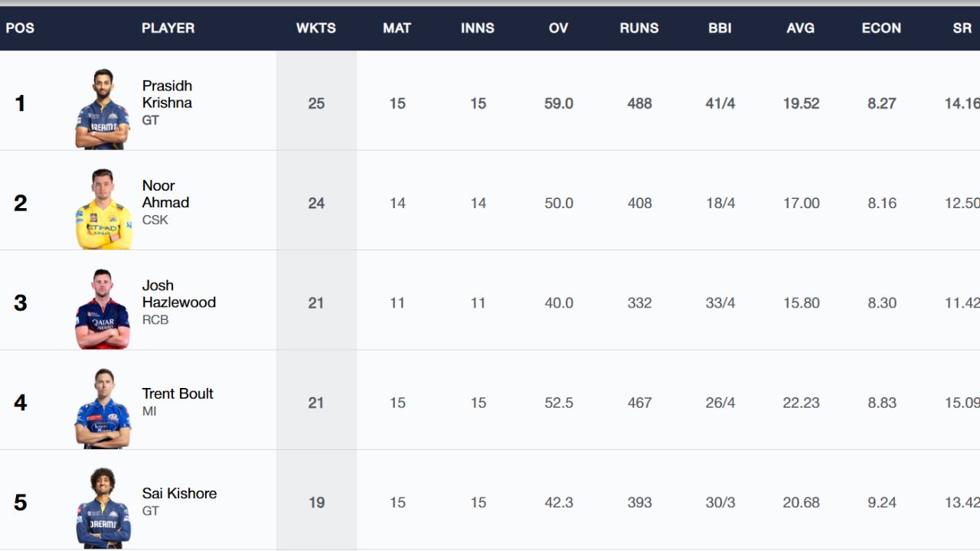Click the PLAYER column header

tap(168, 28)
